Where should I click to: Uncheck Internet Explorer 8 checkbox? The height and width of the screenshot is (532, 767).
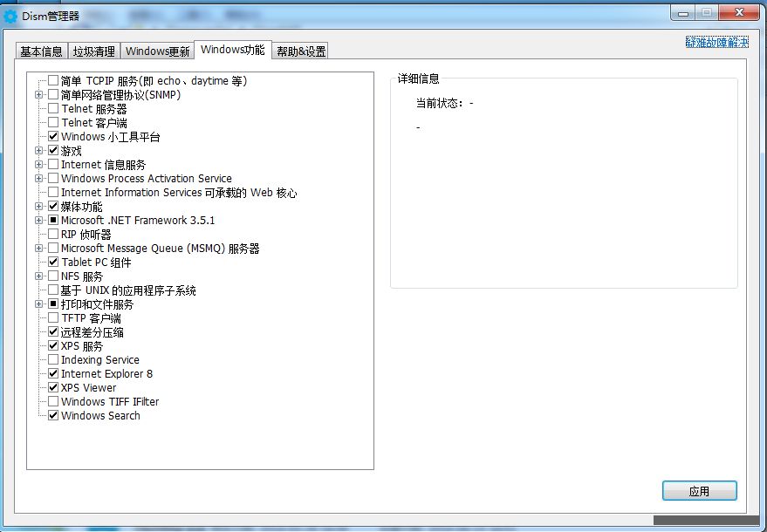pos(53,373)
